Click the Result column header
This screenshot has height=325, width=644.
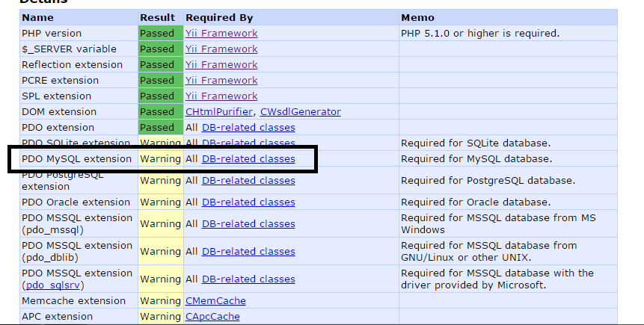(161, 18)
